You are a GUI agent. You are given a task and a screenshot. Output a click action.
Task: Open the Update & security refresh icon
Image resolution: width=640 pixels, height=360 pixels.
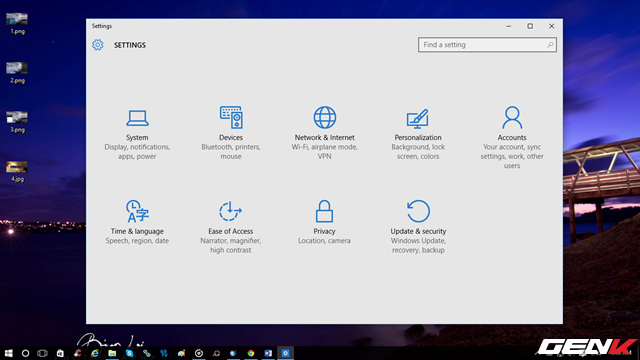(418, 211)
